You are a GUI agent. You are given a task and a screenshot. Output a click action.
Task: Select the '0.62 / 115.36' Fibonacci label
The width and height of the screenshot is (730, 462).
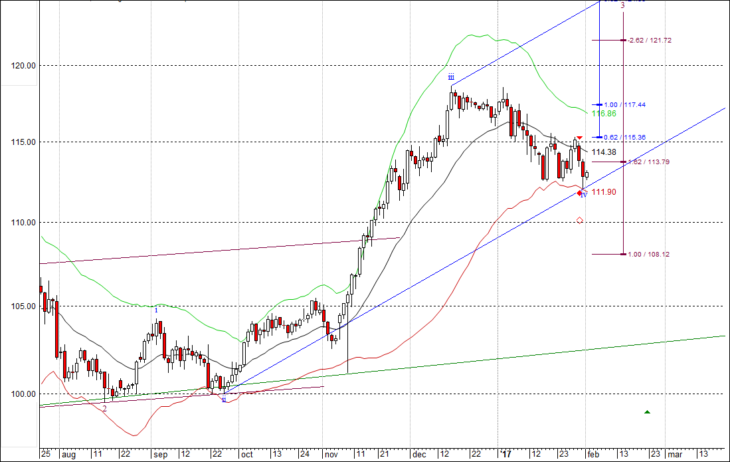(625, 137)
